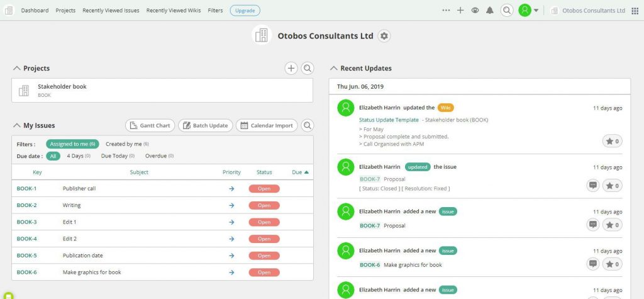Star the BOOK-6 Make graphics update

click(613, 264)
